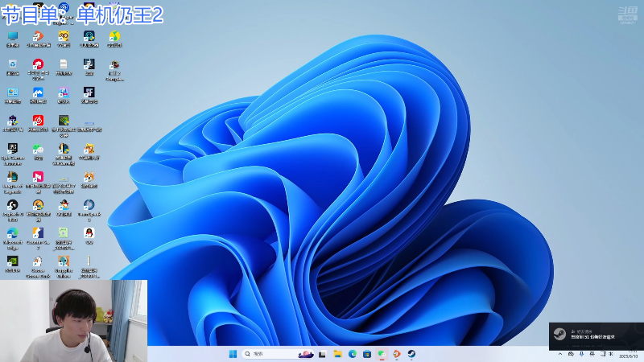Open the QQ penguin desktop shortcut

click(89, 236)
